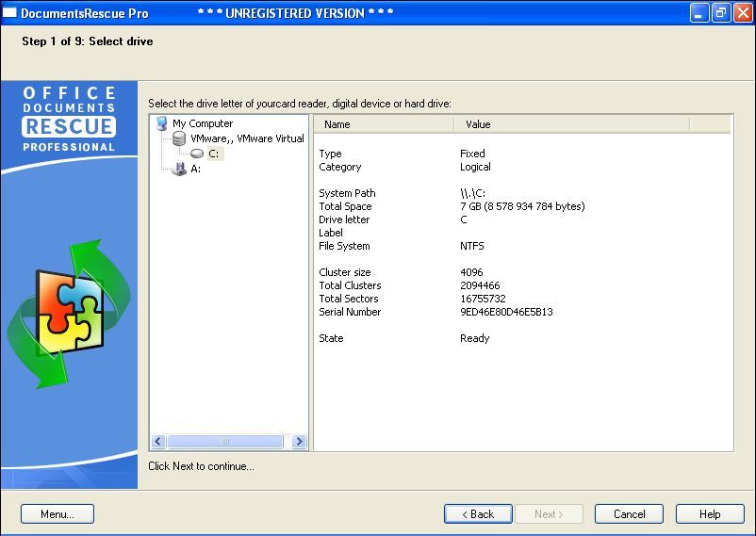Click the horizontal scrollbar thumb in tree
The image size is (756, 536).
(225, 441)
